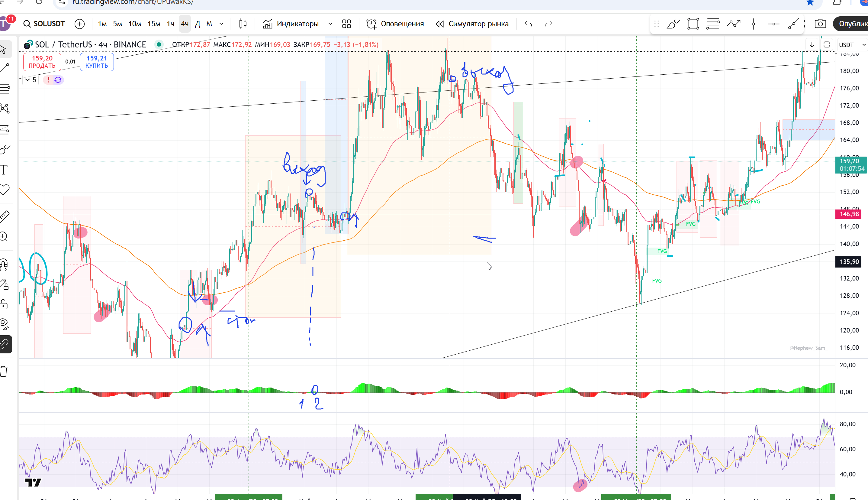Select the trend line drawing tool
Image resolution: width=868 pixels, height=500 pixels.
click(x=4, y=68)
